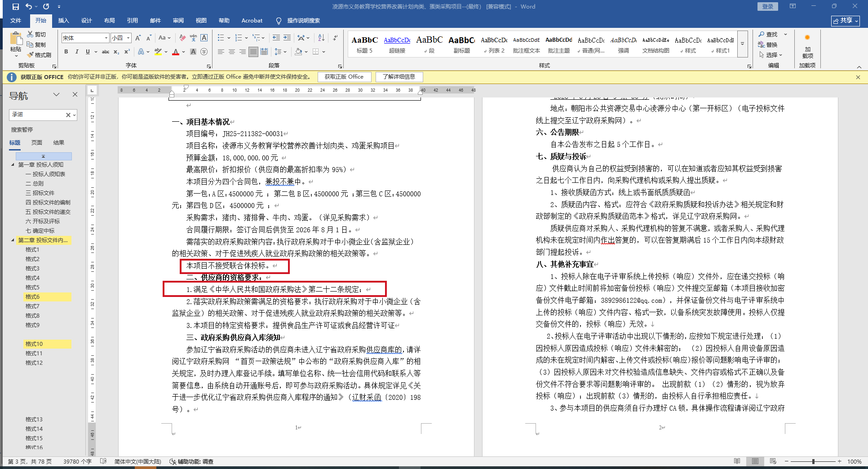Center-align the paragraph
Screen dimensions: 868x469
(232, 52)
